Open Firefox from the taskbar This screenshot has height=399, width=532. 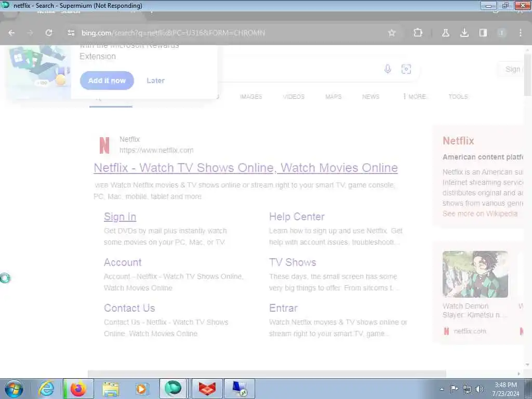pyautogui.click(x=78, y=389)
